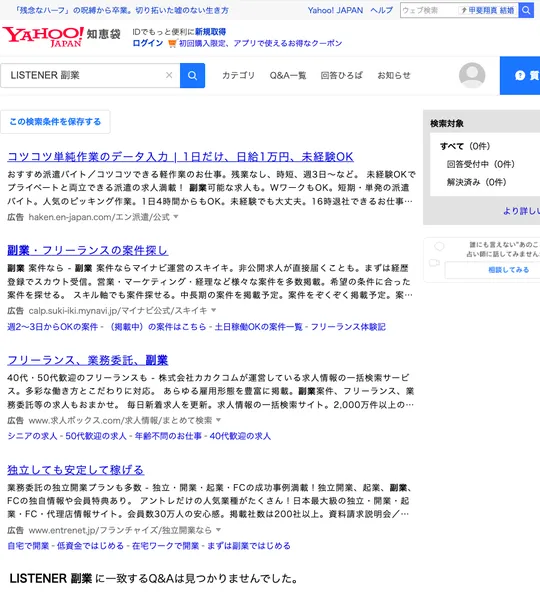This screenshot has width=540, height=600.
Task: Open the Yahoo! JAPAN top link
Action: point(335,10)
